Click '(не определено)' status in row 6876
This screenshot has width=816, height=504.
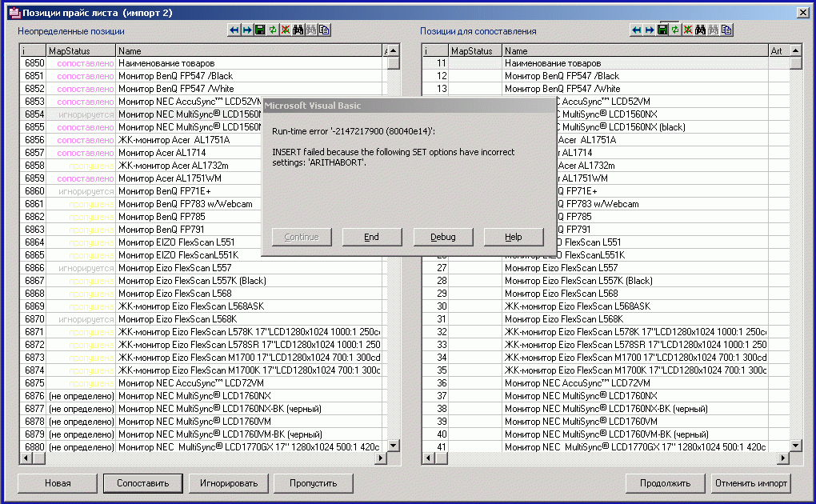[x=81, y=396]
